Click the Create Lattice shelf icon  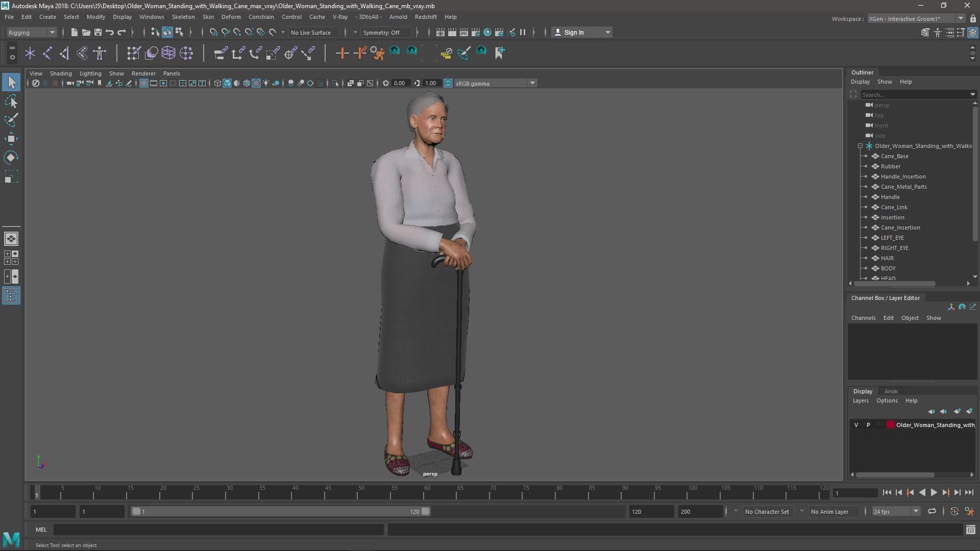coord(168,53)
